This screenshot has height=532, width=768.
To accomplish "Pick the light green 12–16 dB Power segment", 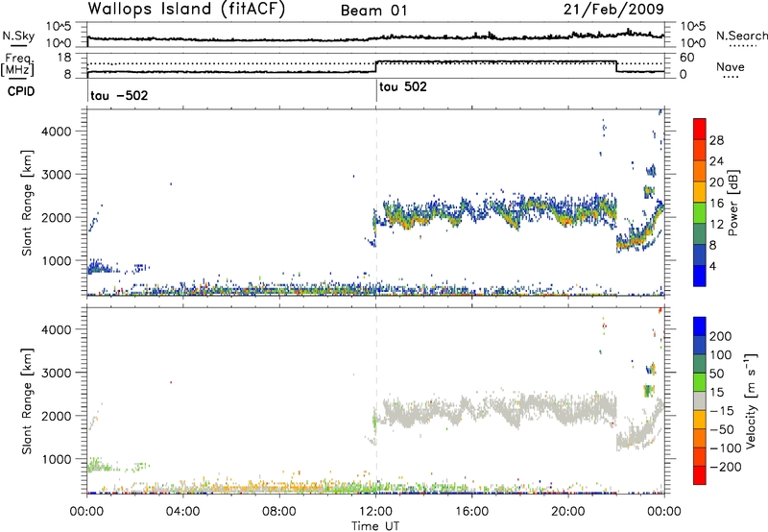I will (700, 212).
